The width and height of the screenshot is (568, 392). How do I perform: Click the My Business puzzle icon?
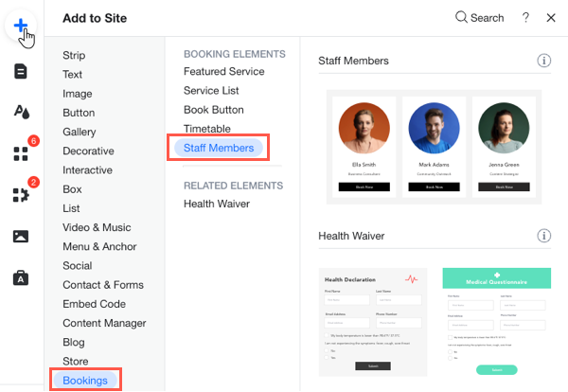(x=21, y=195)
